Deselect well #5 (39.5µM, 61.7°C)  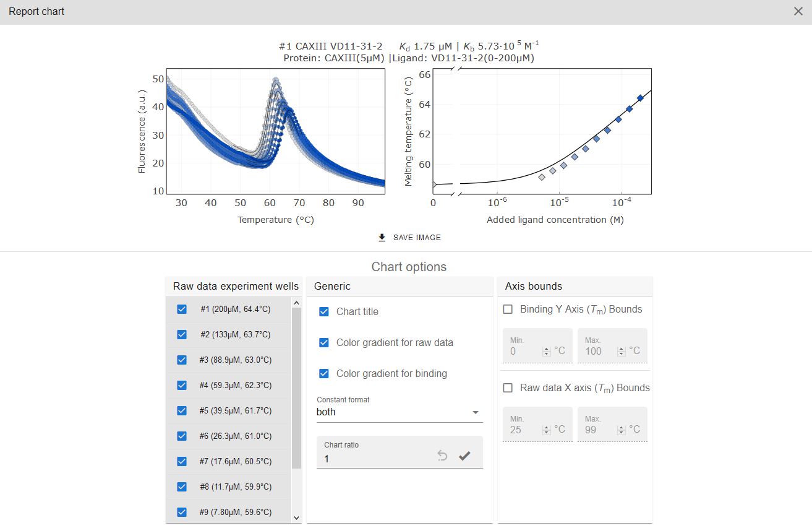click(x=182, y=411)
